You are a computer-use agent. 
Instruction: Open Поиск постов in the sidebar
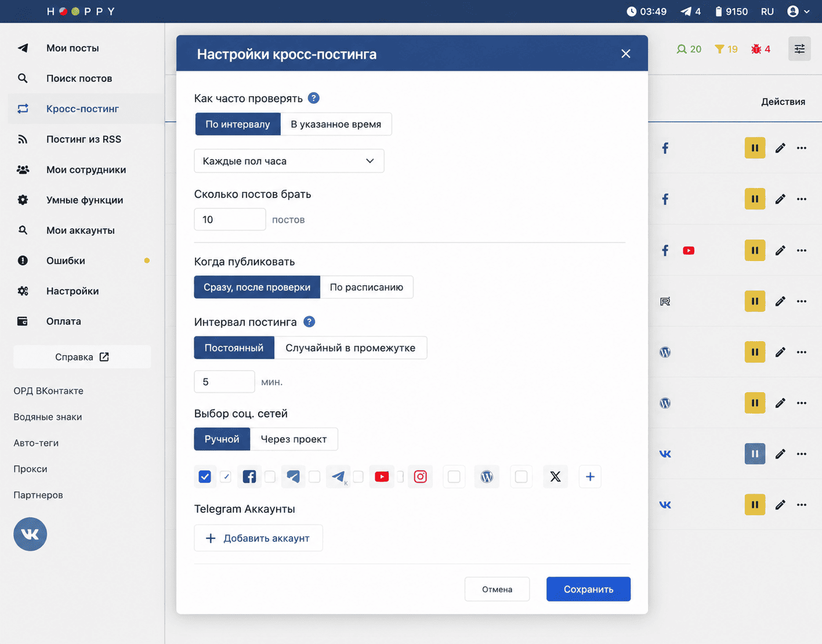(x=86, y=78)
